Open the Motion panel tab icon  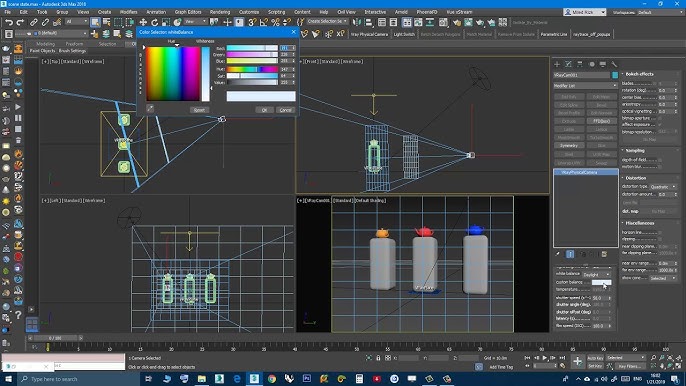[x=592, y=64]
